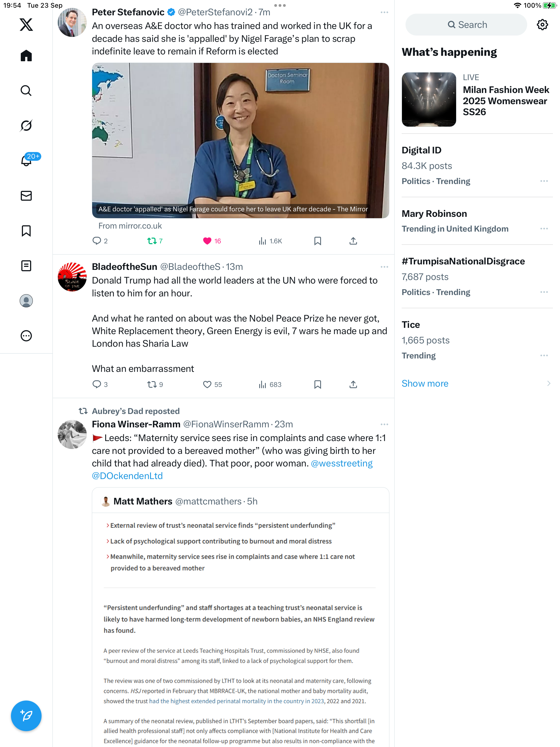The image size is (560, 747).
Task: Undo the repost on Peter Stefanovic's post
Action: pos(155,241)
